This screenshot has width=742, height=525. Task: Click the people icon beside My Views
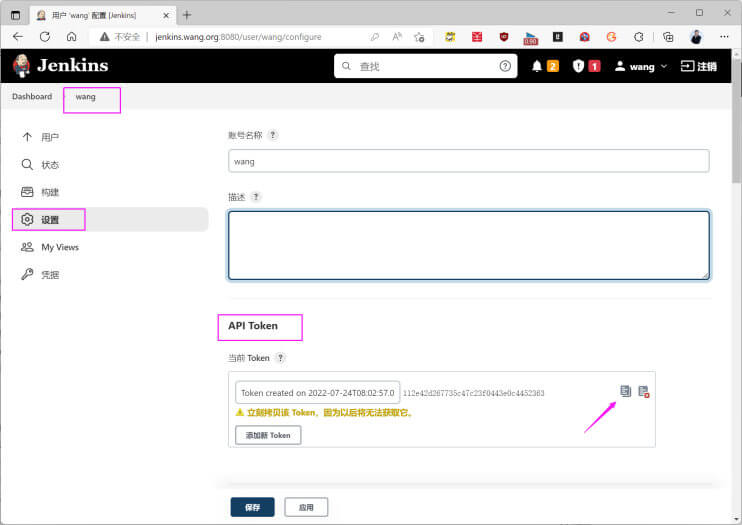coord(27,247)
